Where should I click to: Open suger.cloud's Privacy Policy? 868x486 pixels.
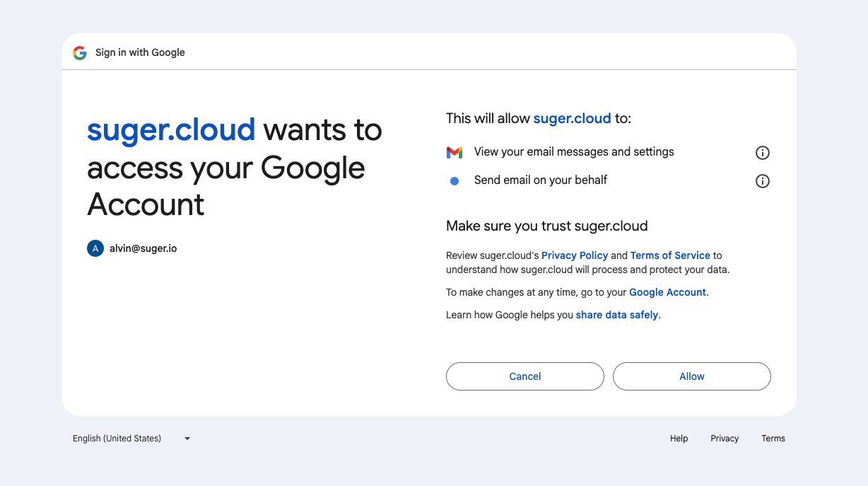pyautogui.click(x=575, y=255)
